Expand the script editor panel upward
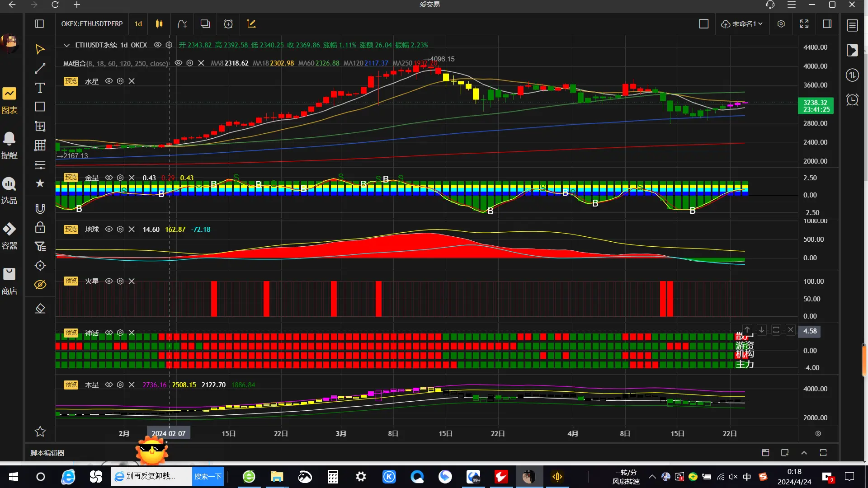This screenshot has width=868, height=488. pos(804,453)
